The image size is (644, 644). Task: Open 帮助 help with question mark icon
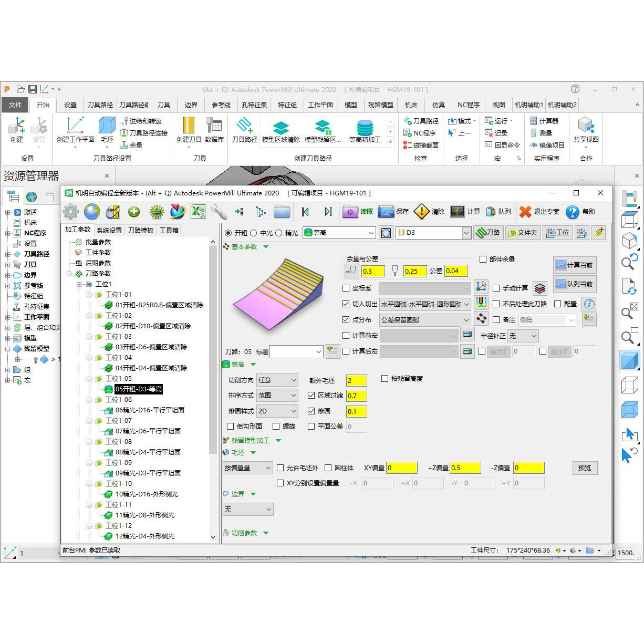580,212
